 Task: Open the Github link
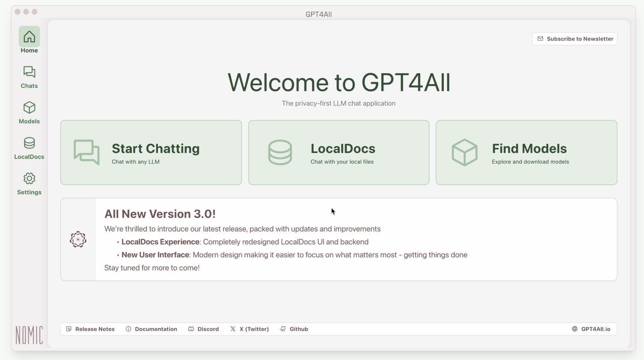294,329
